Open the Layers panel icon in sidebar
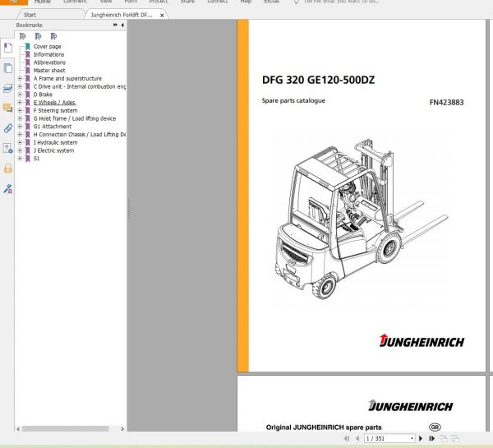 pos(8,89)
